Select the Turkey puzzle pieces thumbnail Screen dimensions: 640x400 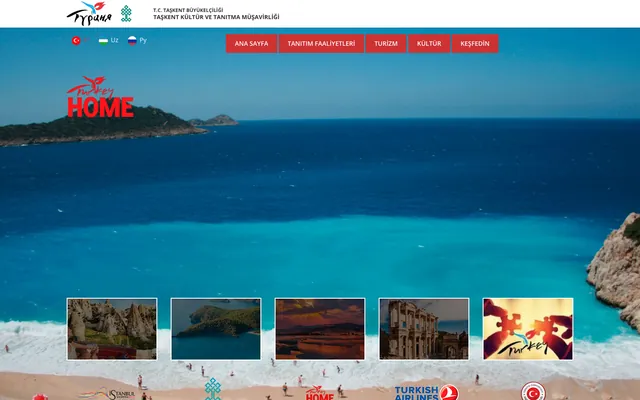(x=528, y=329)
